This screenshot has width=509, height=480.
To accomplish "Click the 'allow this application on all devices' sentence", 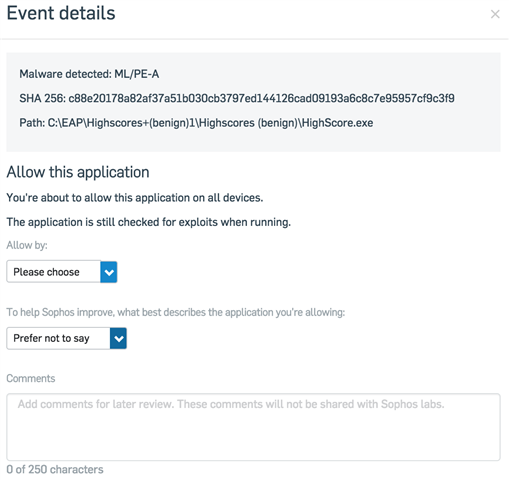I will tap(135, 198).
